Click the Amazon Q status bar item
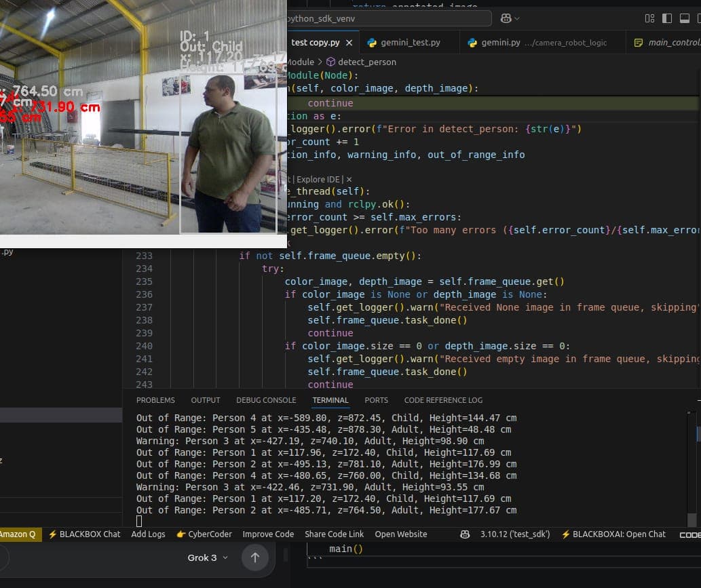Screen dimensions: 701x588 [x=19, y=534]
